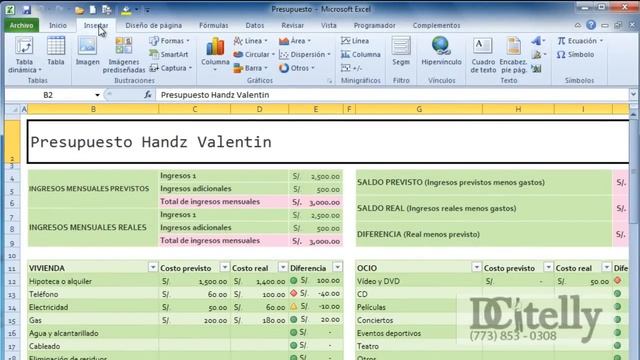Open the Formas shapes gallery
The image size is (640, 360).
[x=170, y=41]
